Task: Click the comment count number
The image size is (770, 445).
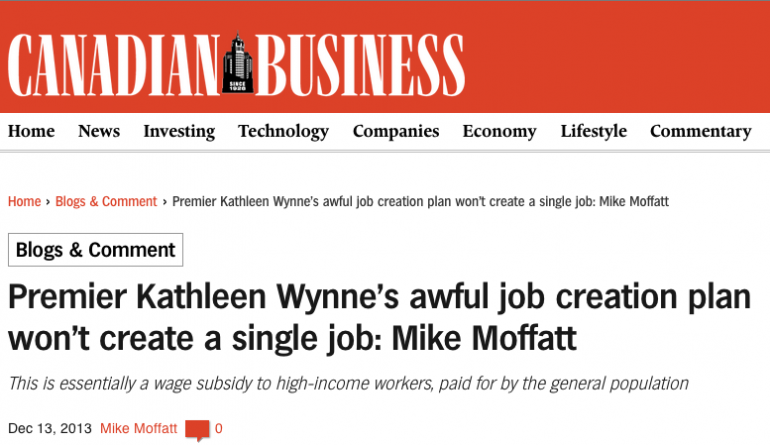Action: pos(218,429)
